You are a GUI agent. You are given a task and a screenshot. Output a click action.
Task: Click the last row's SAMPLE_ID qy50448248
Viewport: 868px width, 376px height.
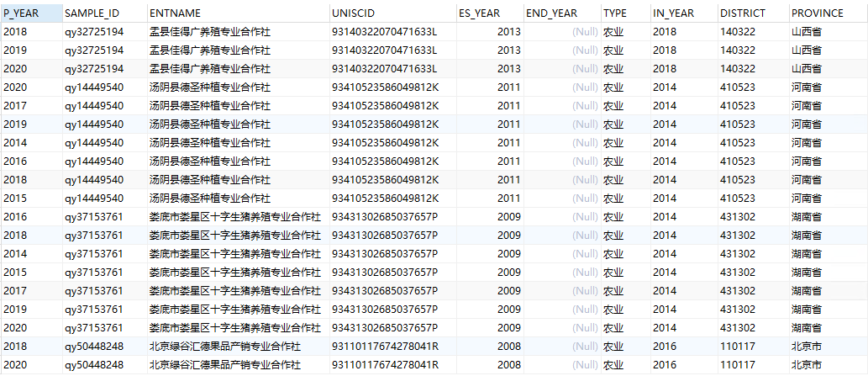click(94, 365)
